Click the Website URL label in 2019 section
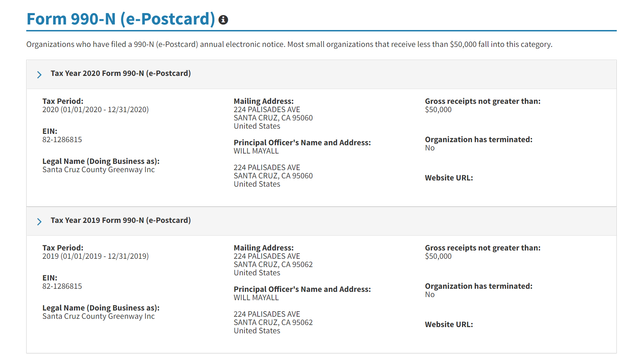633x364 pixels. click(449, 325)
